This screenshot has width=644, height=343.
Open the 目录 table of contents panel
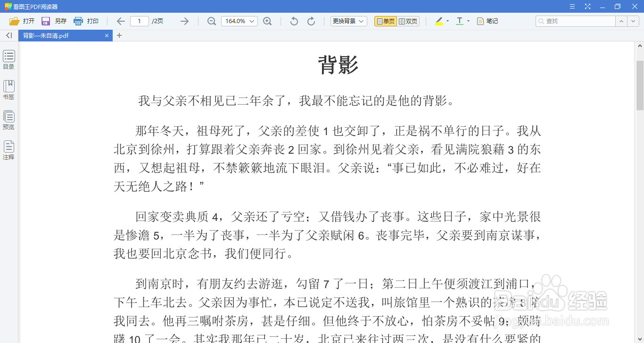pos(9,60)
